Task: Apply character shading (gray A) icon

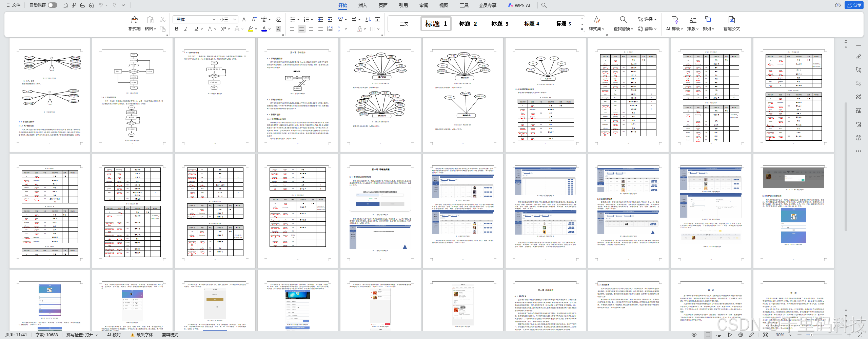Action: (x=278, y=29)
